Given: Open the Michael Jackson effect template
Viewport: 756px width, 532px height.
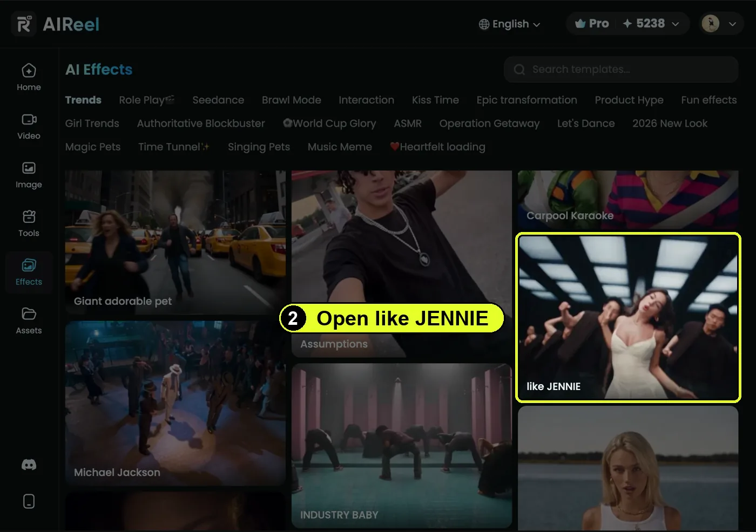Looking at the screenshot, I should coord(175,404).
